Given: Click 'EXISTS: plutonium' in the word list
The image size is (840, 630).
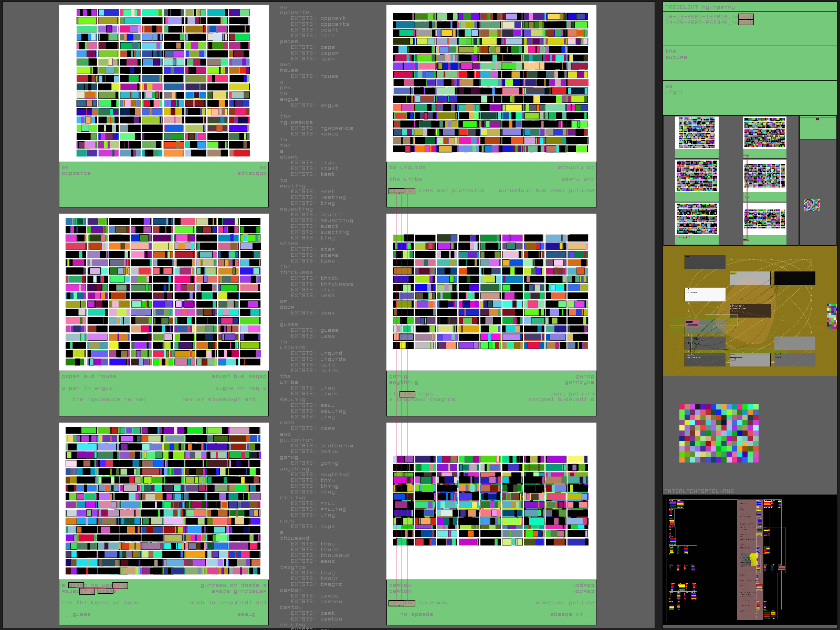Looking at the screenshot, I should (x=322, y=446).
